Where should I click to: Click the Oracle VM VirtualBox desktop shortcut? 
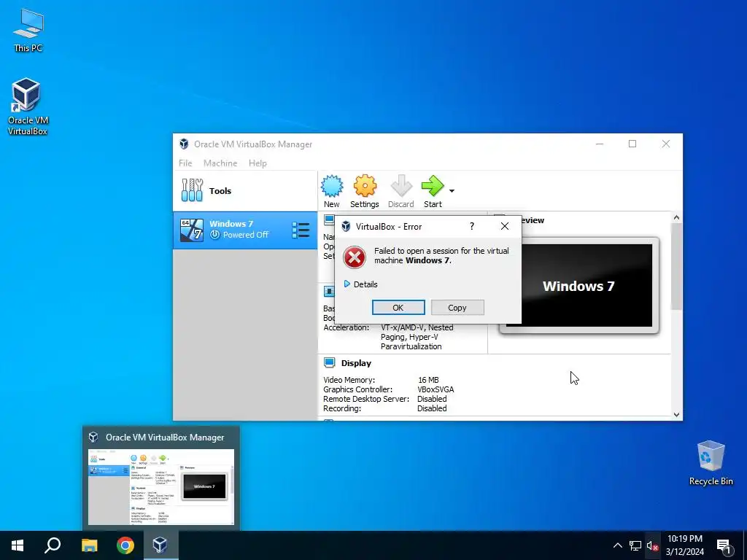tap(28, 107)
